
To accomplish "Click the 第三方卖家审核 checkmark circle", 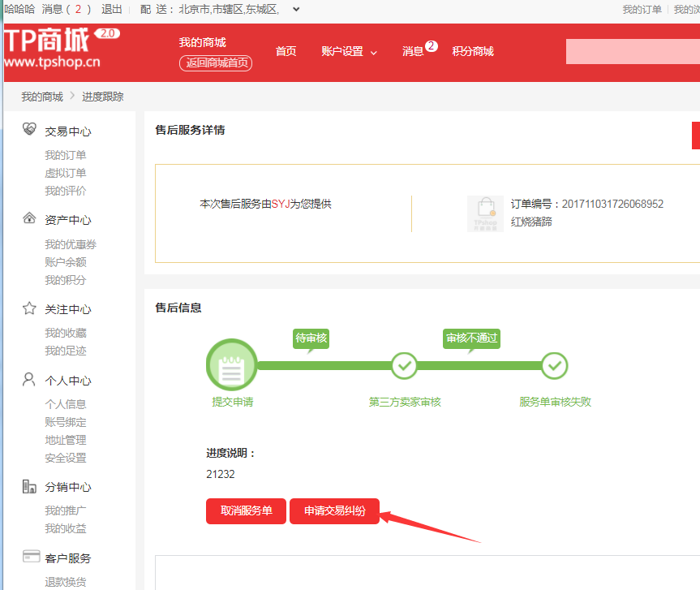I will pos(404,366).
